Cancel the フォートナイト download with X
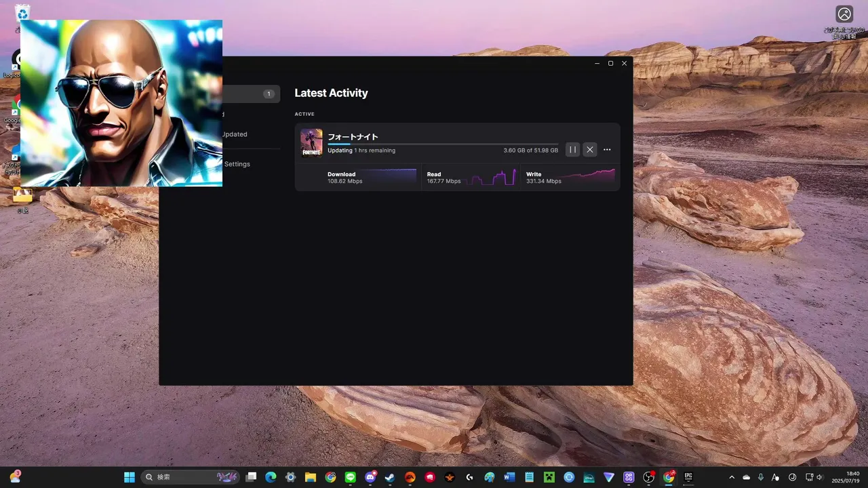 click(x=590, y=150)
